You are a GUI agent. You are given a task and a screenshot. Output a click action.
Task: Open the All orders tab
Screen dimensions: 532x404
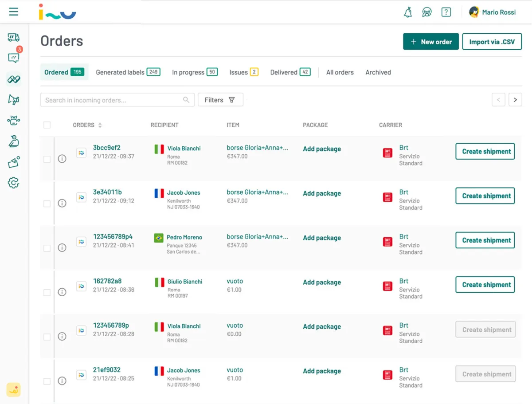340,72
